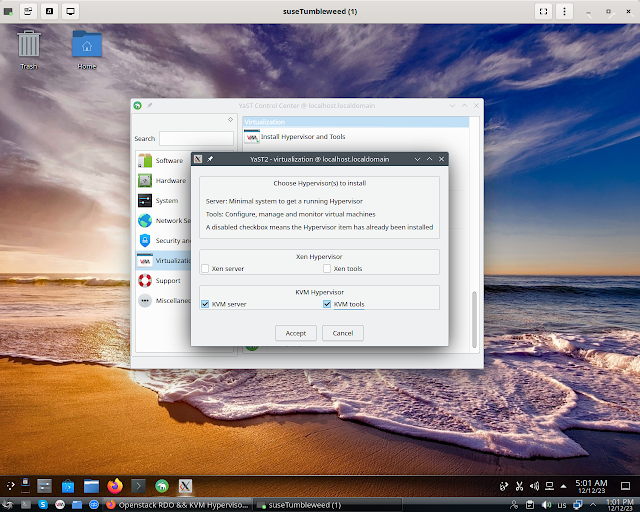
Task: Open Skype from host taskbar
Action: [x=43, y=505]
